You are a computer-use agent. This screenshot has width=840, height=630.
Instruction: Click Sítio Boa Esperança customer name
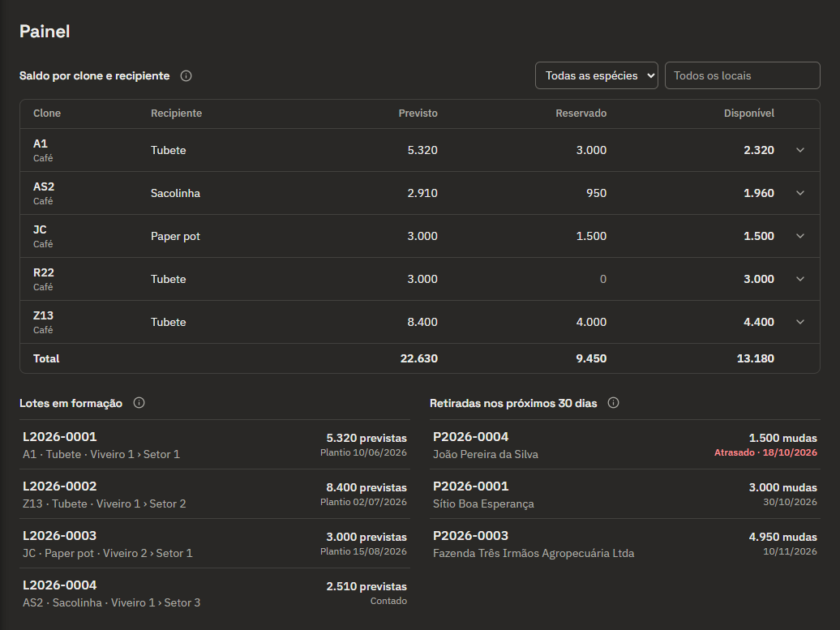pyautogui.click(x=483, y=504)
